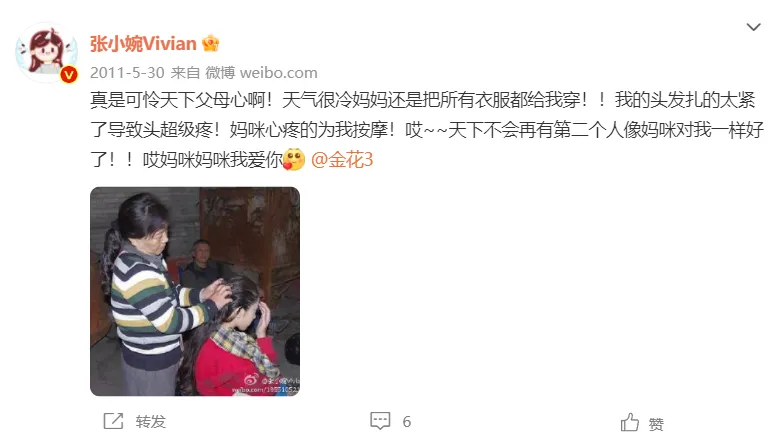Viewport: 777px width, 446px height.
Task: Toggle like with the thumbs-up icon
Action: (x=630, y=423)
